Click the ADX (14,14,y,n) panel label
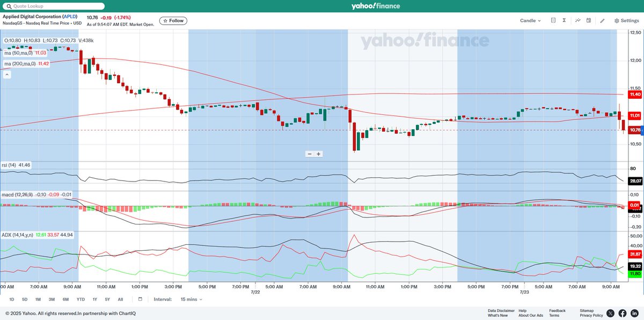 [37, 235]
